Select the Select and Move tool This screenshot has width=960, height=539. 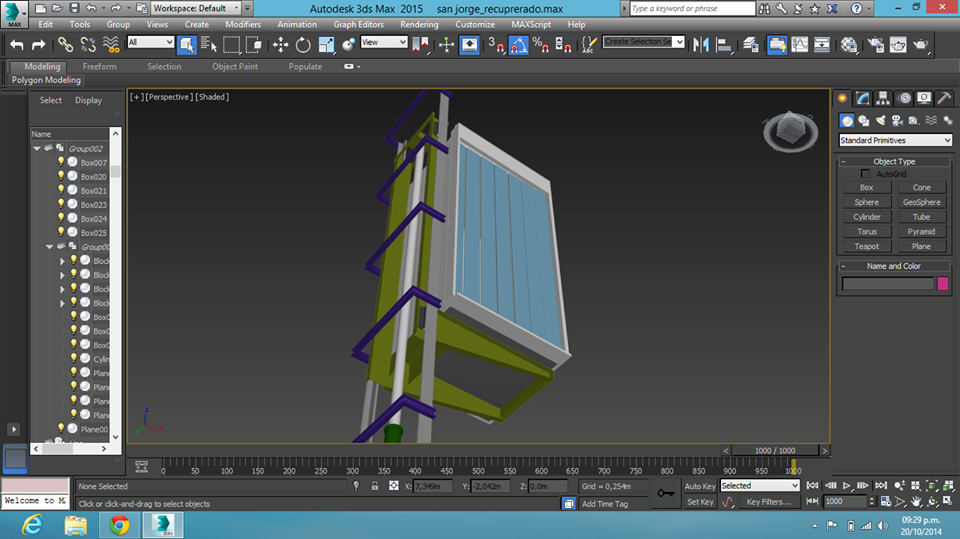280,44
